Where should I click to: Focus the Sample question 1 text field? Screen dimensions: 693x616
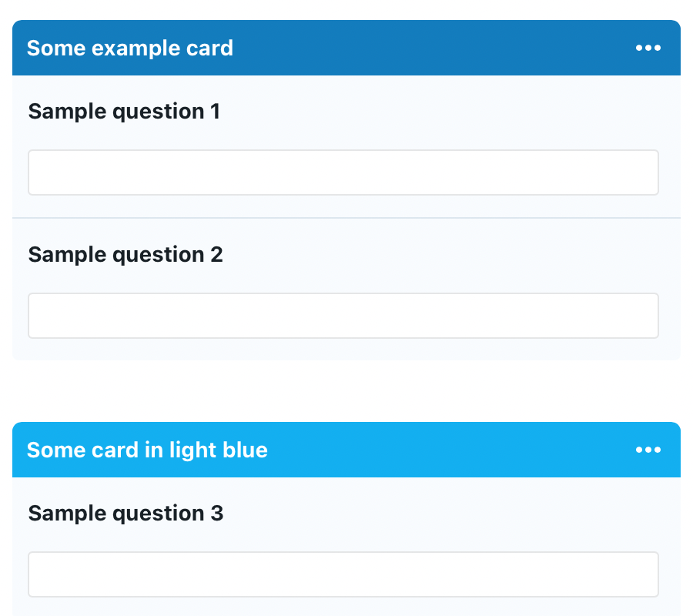coord(343,172)
